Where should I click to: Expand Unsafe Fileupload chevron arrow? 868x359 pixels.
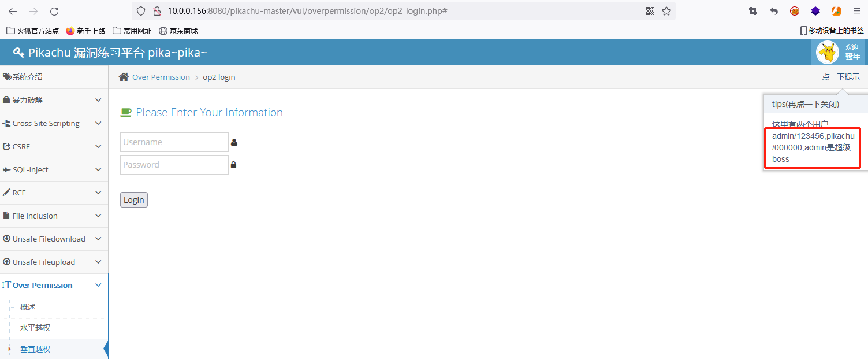tap(98, 262)
